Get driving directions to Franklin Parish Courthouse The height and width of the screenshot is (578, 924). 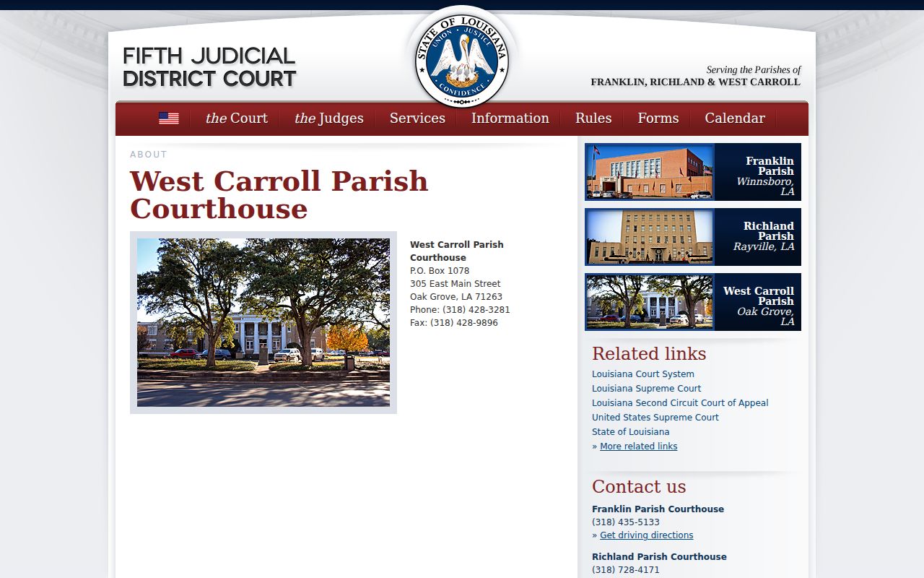pos(647,535)
